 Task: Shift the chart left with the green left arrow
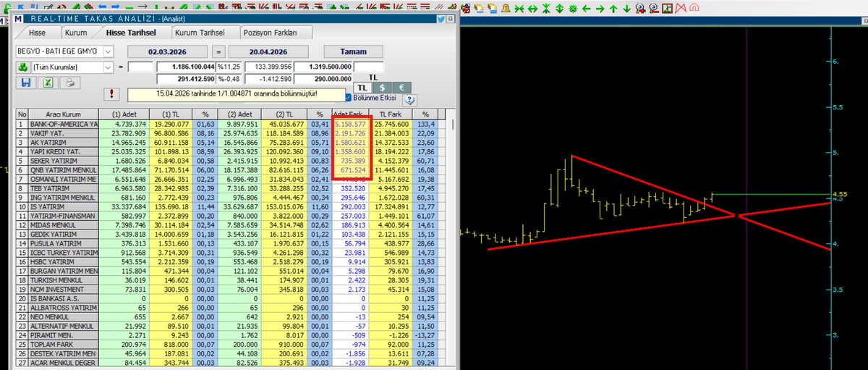point(586,9)
